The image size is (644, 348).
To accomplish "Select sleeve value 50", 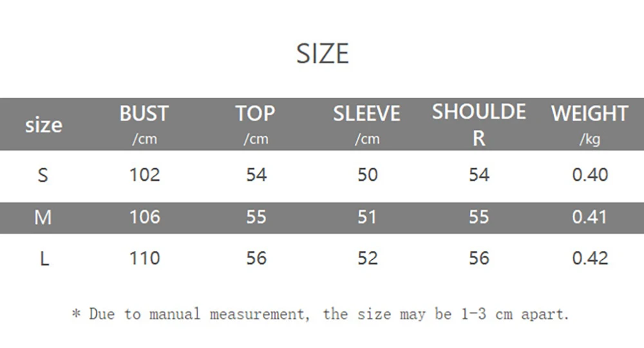I will pos(367,175).
